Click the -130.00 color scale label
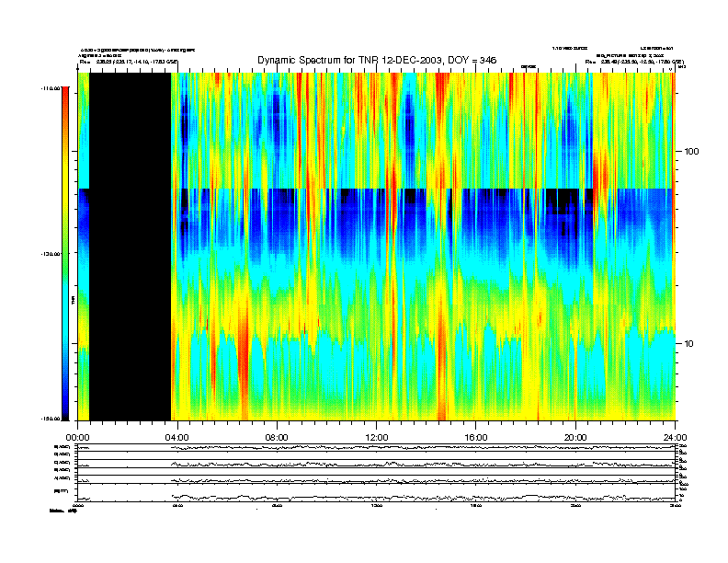Screen dimensions: 728x563 click(51, 254)
